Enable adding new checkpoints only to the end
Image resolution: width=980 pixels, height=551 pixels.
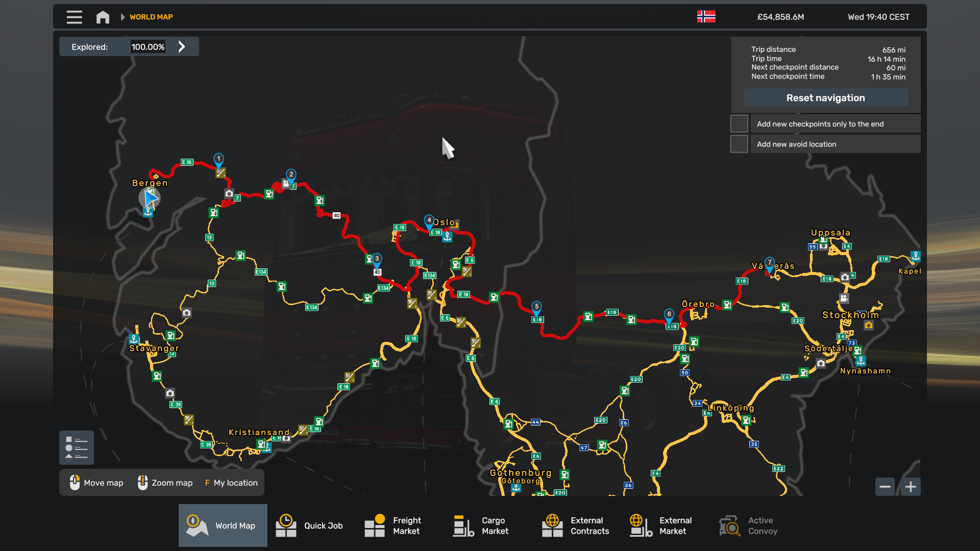click(739, 123)
